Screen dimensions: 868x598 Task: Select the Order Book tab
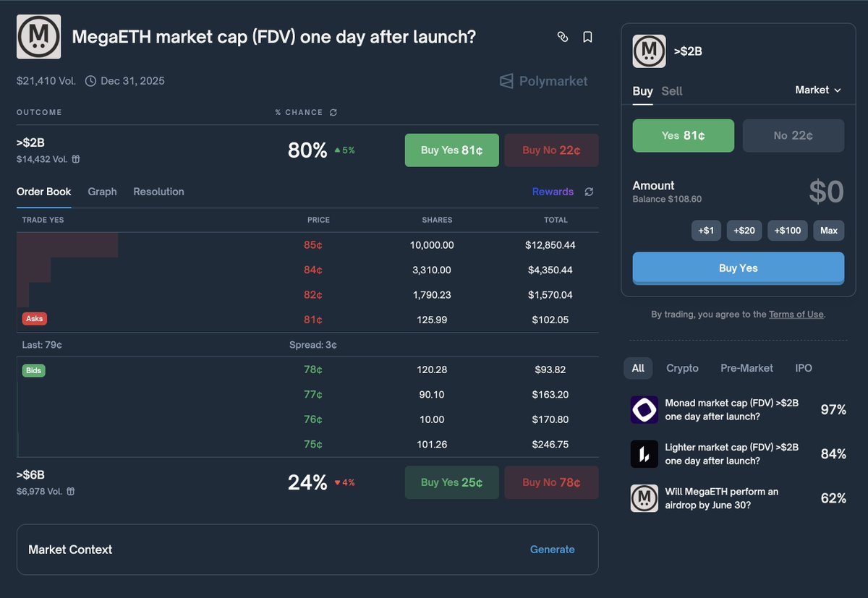(44, 192)
